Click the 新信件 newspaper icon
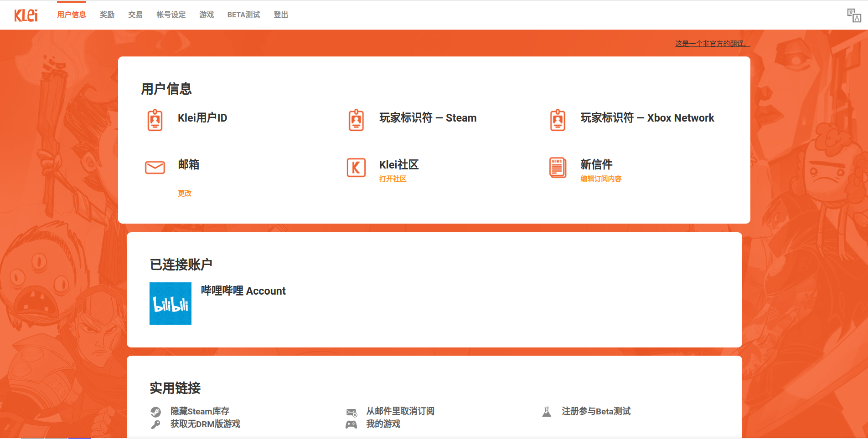 (557, 168)
